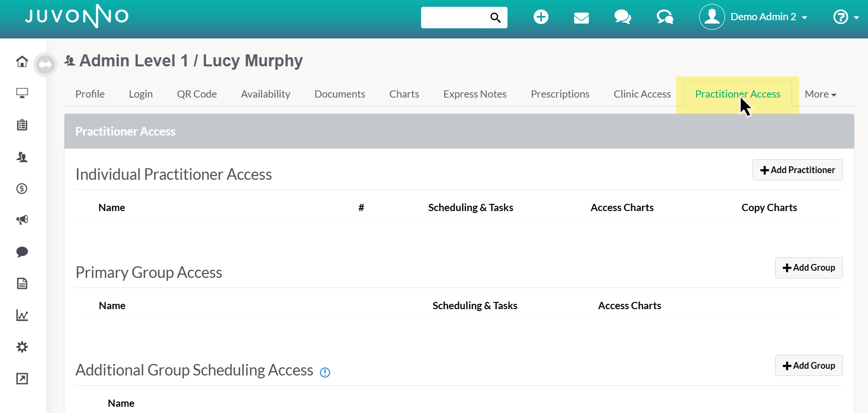
Task: Open the reports chart sidebar icon
Action: pyautogui.click(x=22, y=315)
